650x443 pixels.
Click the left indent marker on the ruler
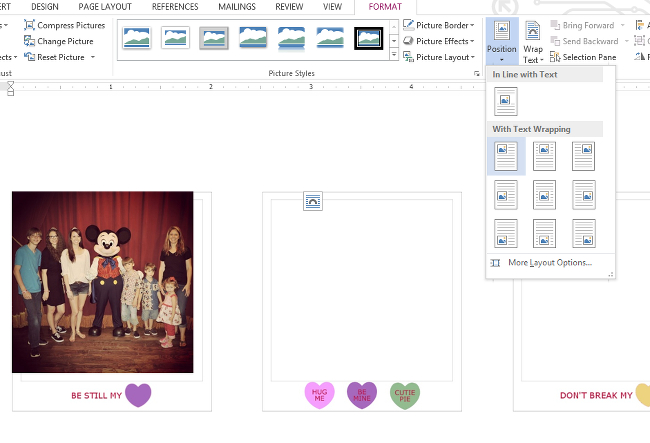(x=10, y=93)
